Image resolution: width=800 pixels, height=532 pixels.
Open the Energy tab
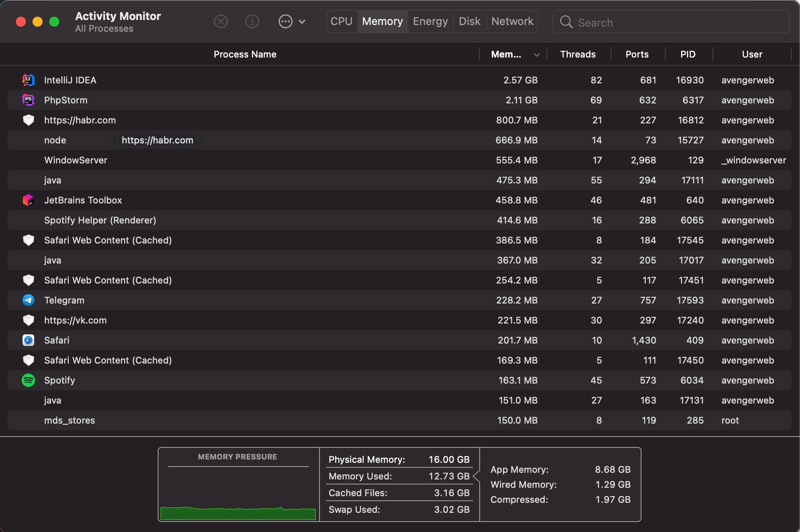430,21
